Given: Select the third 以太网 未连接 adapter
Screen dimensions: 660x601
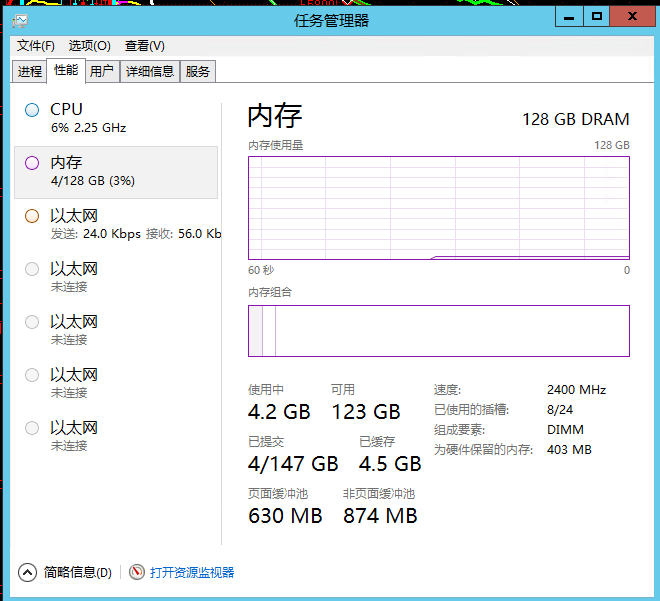Looking at the screenshot, I should coord(116,330).
